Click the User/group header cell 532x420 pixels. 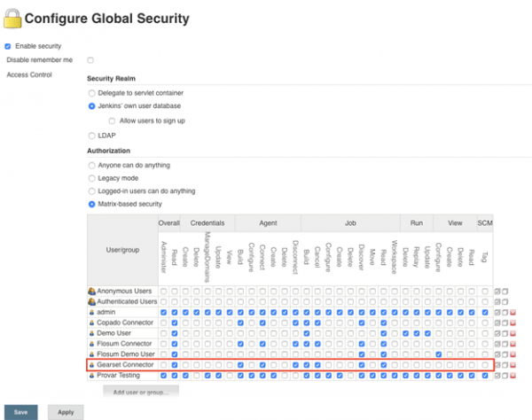click(122, 250)
